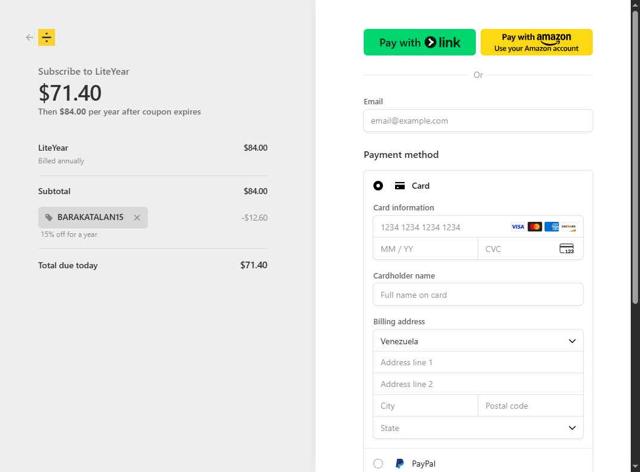Select the PayPal radio button

tap(378, 463)
